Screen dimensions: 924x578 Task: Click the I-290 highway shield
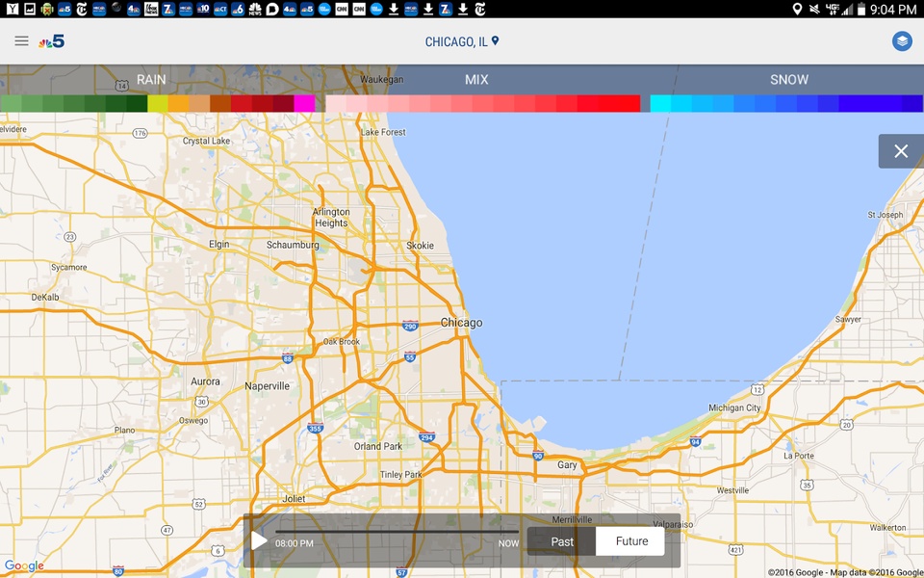[x=410, y=326]
